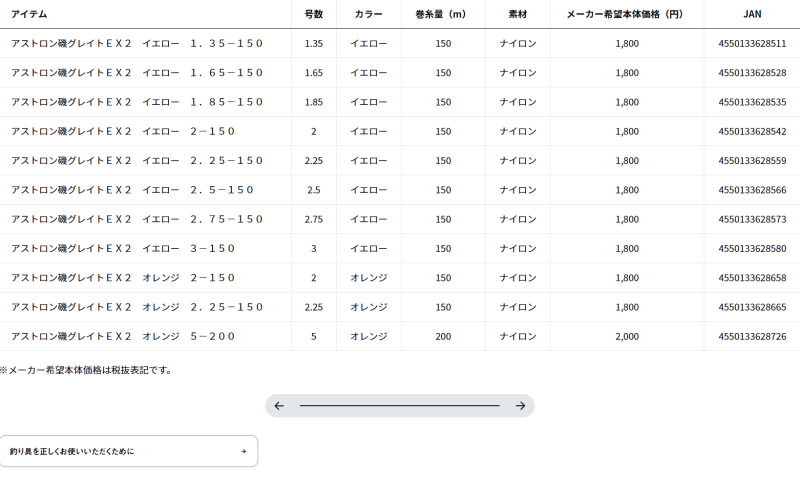Click JAN code 4550133628658
This screenshot has height=497, width=800.
point(752,278)
